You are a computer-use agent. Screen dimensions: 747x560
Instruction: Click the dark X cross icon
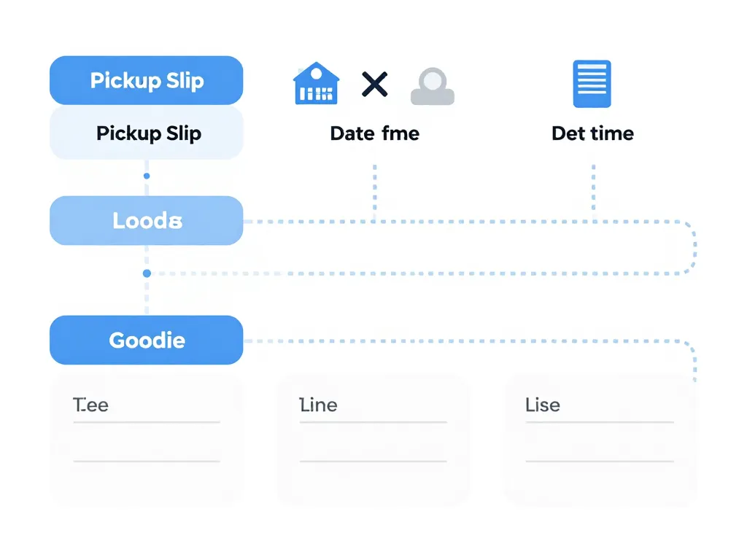(375, 85)
